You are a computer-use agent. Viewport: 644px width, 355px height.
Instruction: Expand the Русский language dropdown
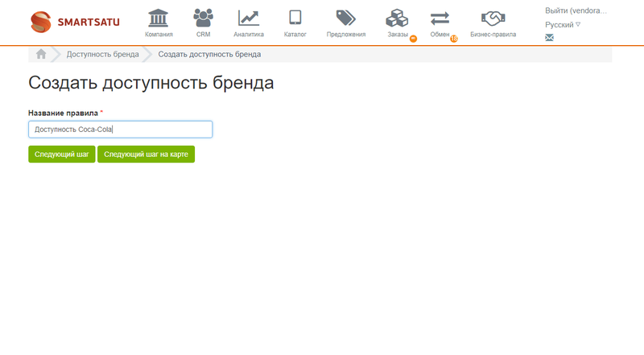click(x=563, y=25)
